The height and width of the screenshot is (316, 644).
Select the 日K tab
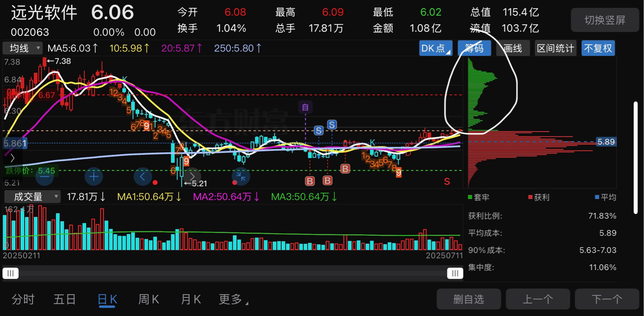[107, 299]
